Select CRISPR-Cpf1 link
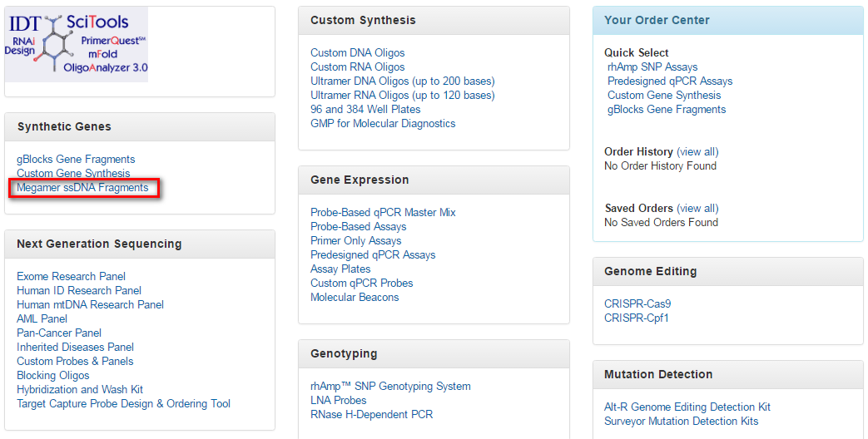This screenshot has width=868, height=439. pyautogui.click(x=636, y=318)
